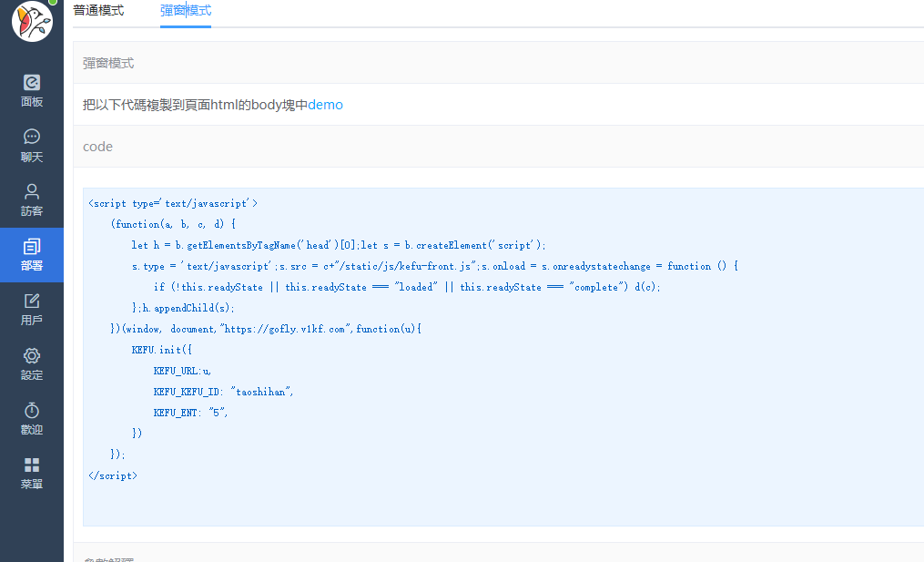Open 設定 gear icon in sidebar

(x=32, y=356)
